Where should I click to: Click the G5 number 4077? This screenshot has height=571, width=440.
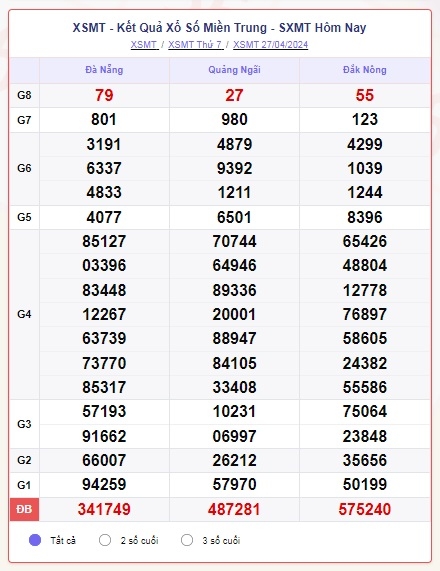pyautogui.click(x=104, y=217)
